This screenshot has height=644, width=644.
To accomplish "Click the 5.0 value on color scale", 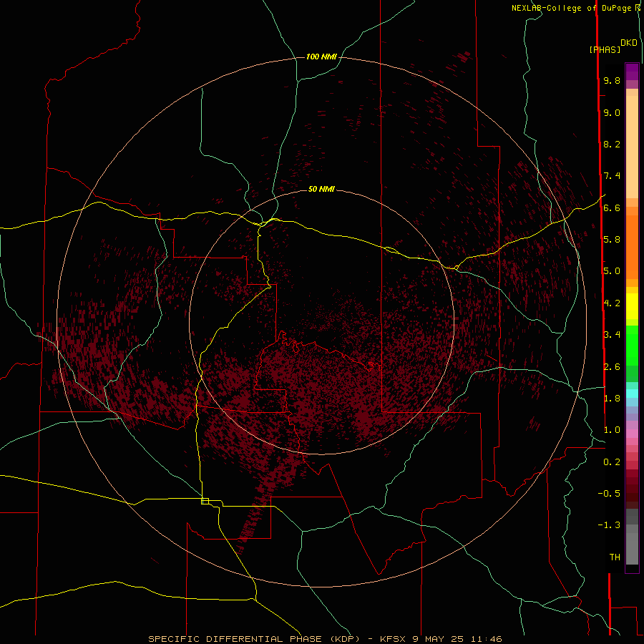I will tap(612, 271).
